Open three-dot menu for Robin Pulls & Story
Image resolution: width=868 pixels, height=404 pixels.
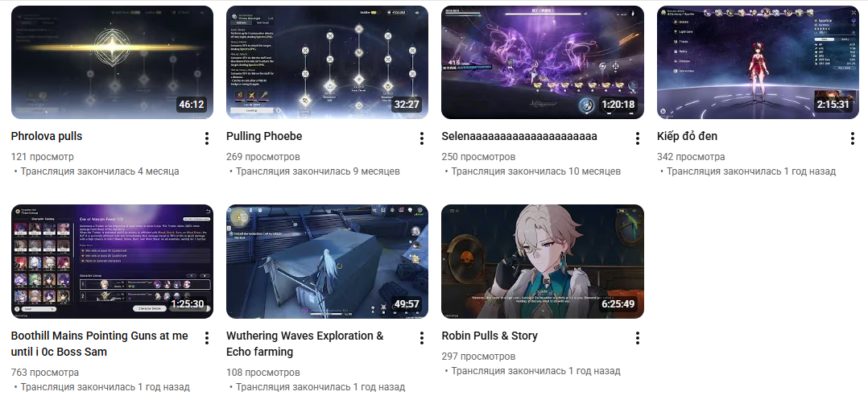coord(637,337)
